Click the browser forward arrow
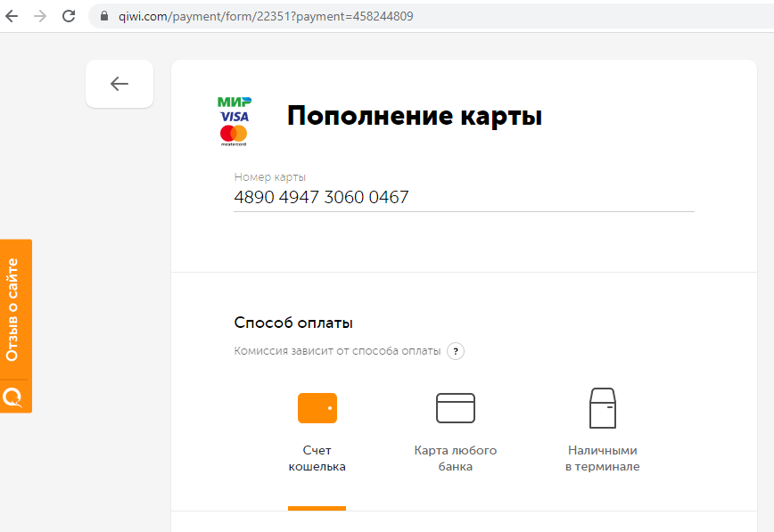The image size is (774, 532). 40,16
